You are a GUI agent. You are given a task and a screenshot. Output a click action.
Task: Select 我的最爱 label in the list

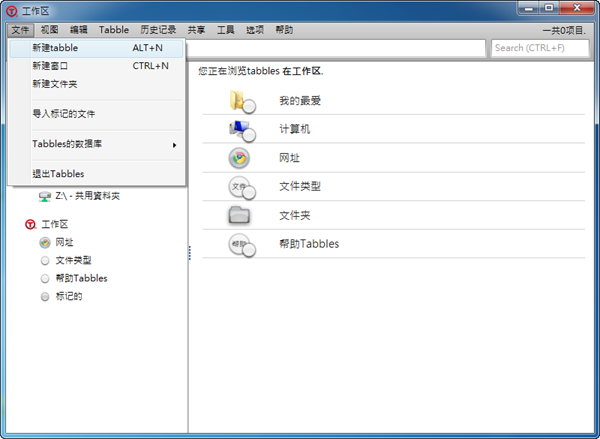click(x=300, y=101)
